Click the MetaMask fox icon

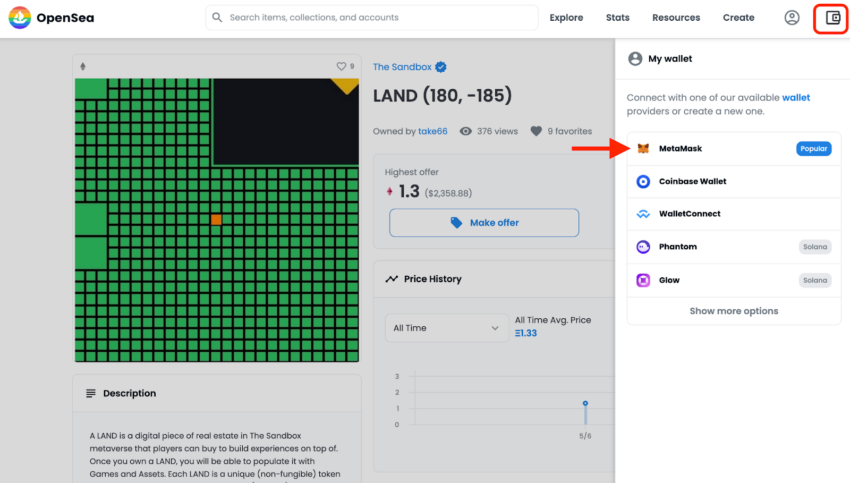click(643, 149)
